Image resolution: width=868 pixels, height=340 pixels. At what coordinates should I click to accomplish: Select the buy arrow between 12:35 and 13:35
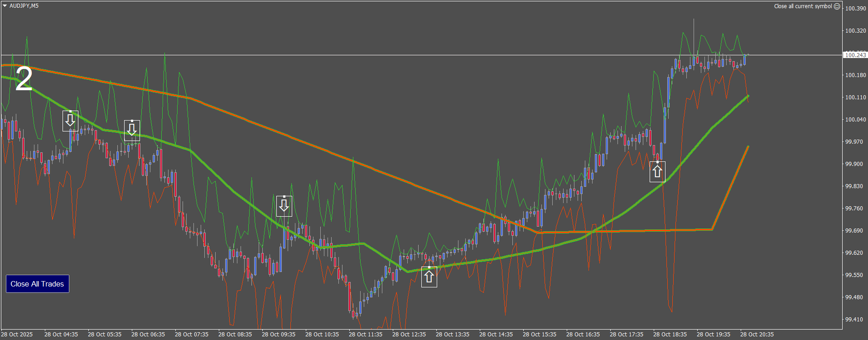coord(429,277)
